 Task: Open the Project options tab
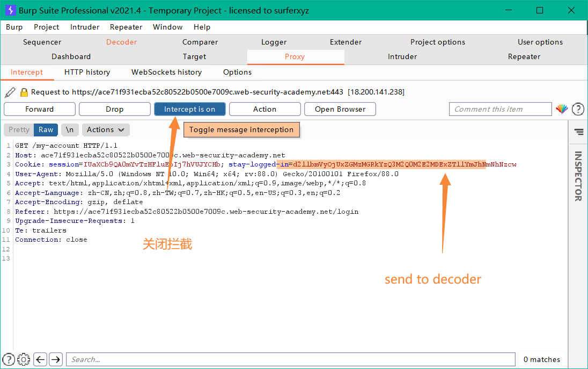click(x=438, y=42)
